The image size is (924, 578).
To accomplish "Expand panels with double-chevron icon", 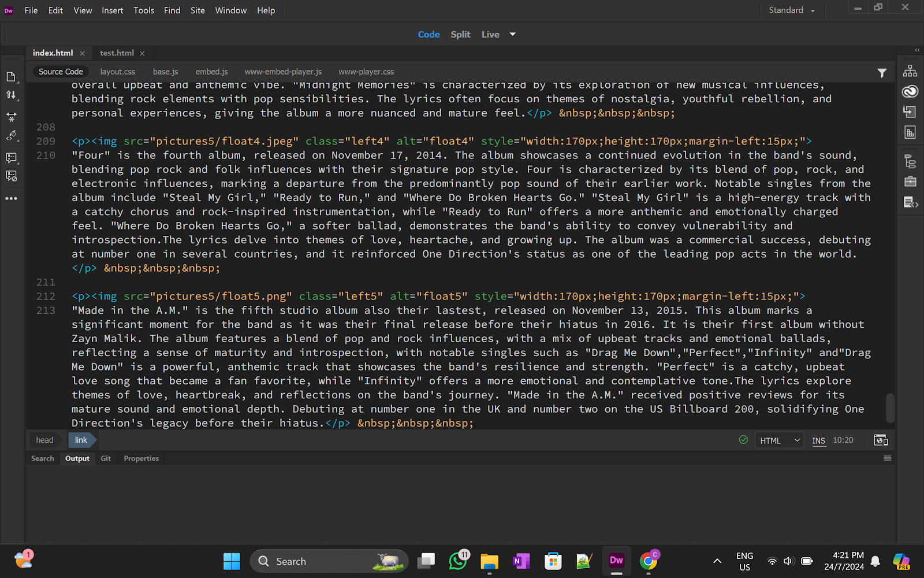I will (x=917, y=50).
